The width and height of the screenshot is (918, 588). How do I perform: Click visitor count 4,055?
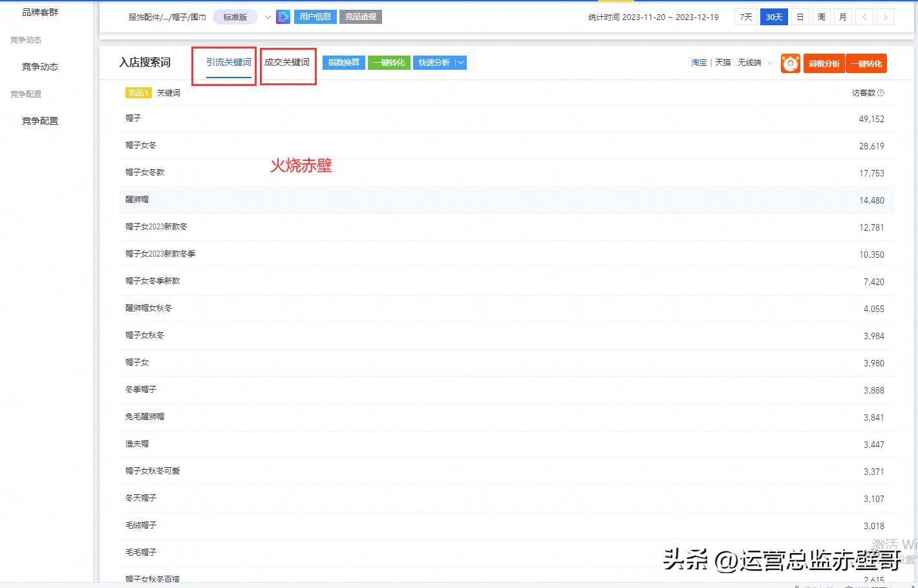pos(874,309)
